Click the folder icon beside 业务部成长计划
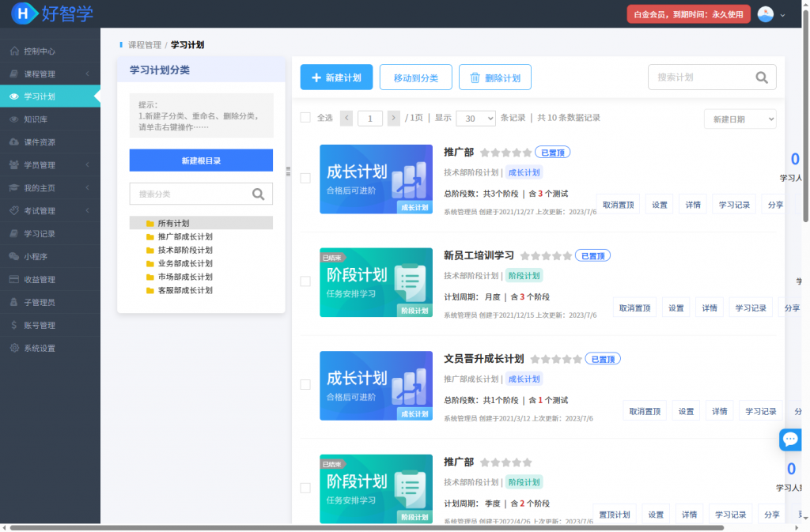The image size is (810, 532). click(150, 264)
